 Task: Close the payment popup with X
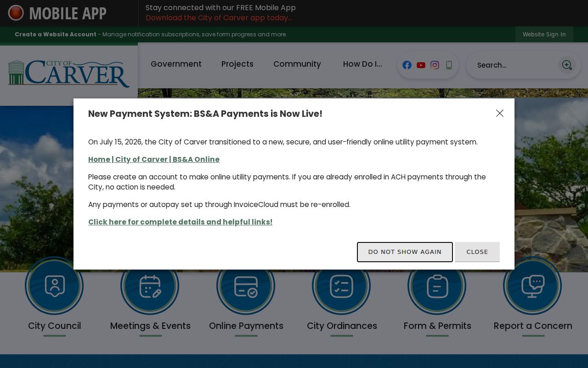500,113
